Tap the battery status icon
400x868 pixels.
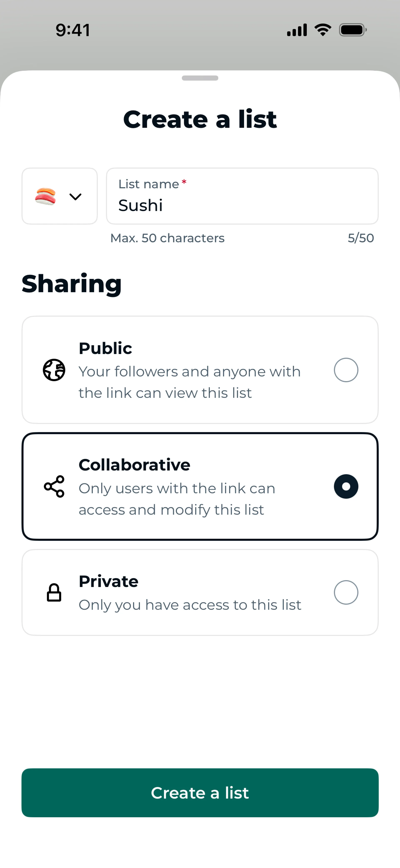pyautogui.click(x=352, y=30)
